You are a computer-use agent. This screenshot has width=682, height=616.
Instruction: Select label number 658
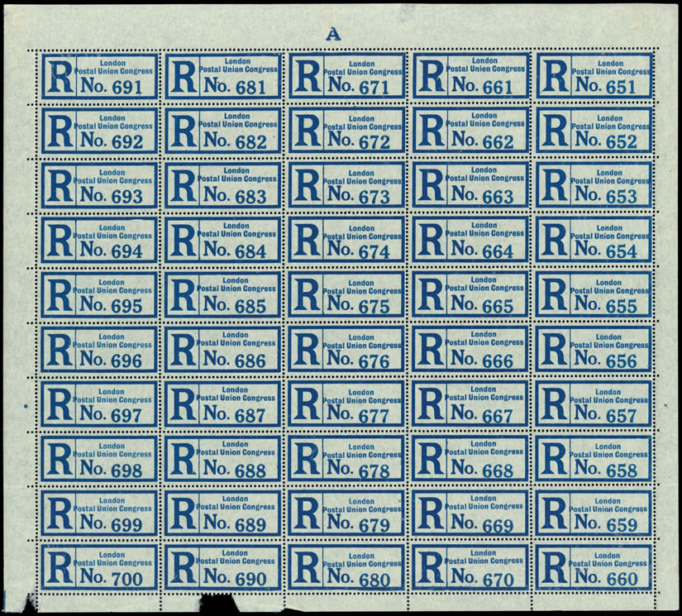594,459
